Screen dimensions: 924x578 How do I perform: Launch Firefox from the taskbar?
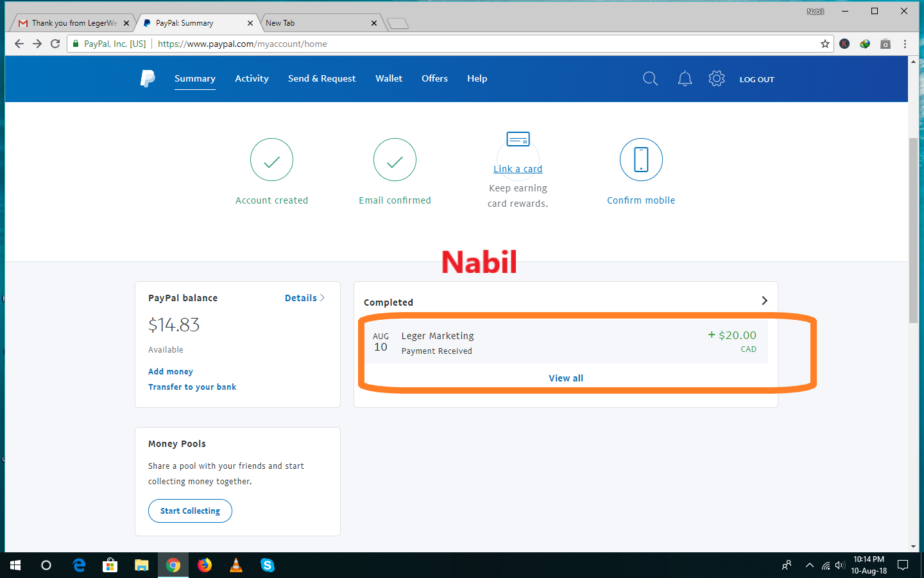tap(205, 565)
